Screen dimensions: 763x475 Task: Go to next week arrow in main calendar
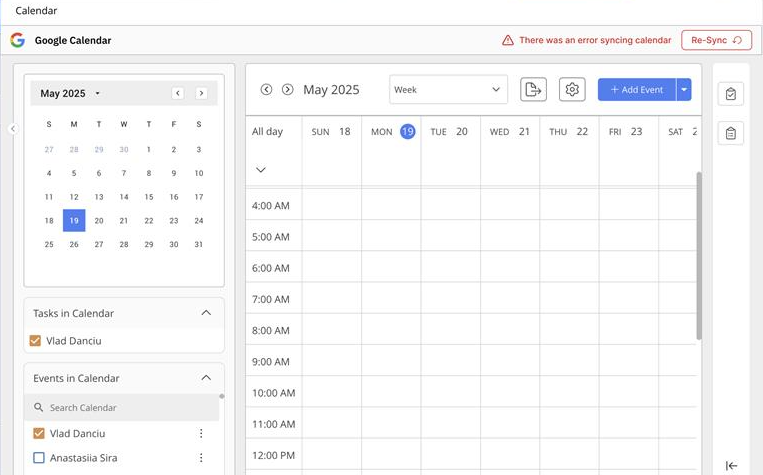288,90
